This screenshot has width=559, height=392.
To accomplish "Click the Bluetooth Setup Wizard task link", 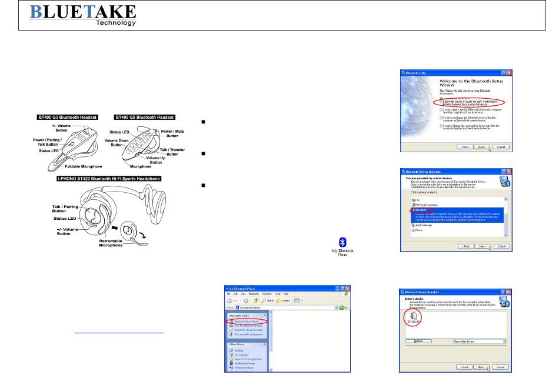I will pyautogui.click(x=246, y=321).
